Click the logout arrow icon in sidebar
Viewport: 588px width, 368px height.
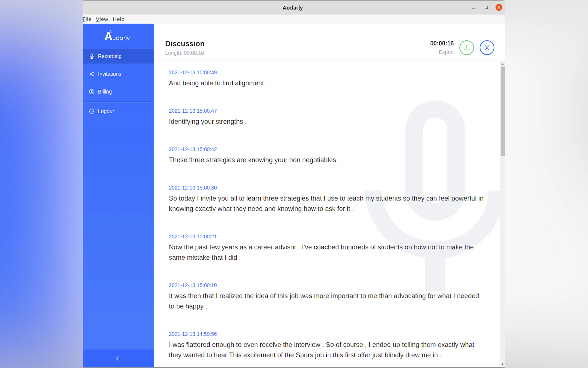[x=92, y=111]
